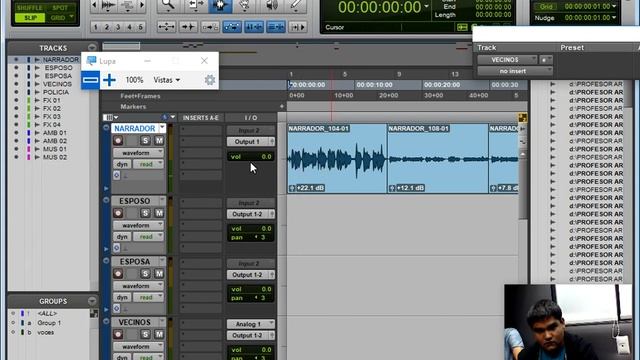Toggle Tab to Transients
This screenshot has height=360, width=640.
[x=188, y=27]
